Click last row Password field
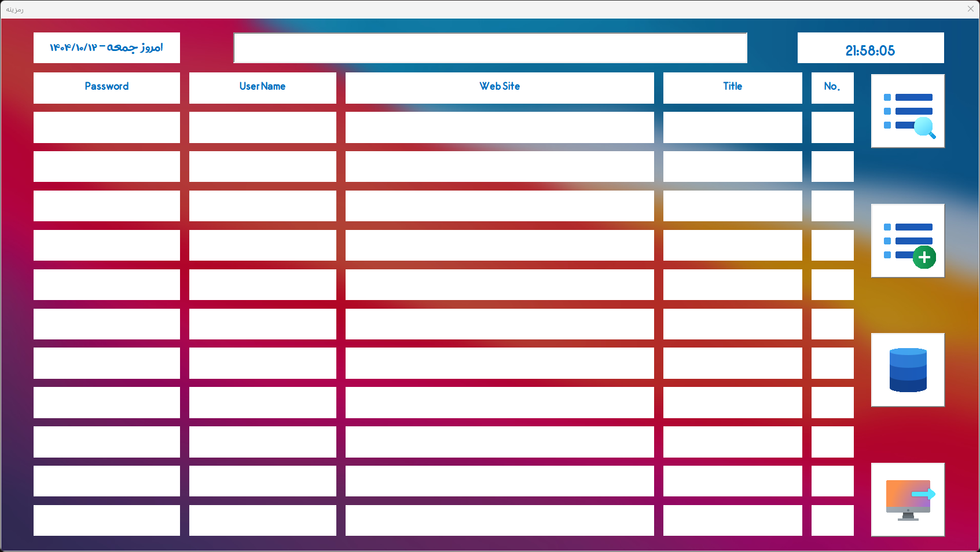 coord(107,520)
